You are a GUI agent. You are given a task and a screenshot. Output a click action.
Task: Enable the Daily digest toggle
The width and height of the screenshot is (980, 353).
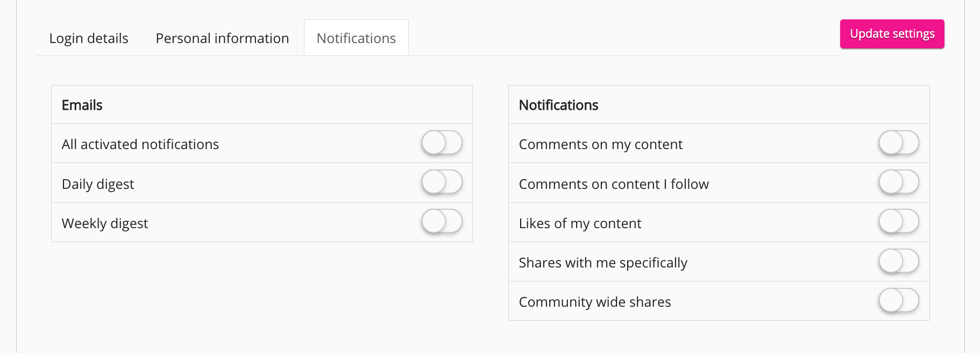(442, 182)
